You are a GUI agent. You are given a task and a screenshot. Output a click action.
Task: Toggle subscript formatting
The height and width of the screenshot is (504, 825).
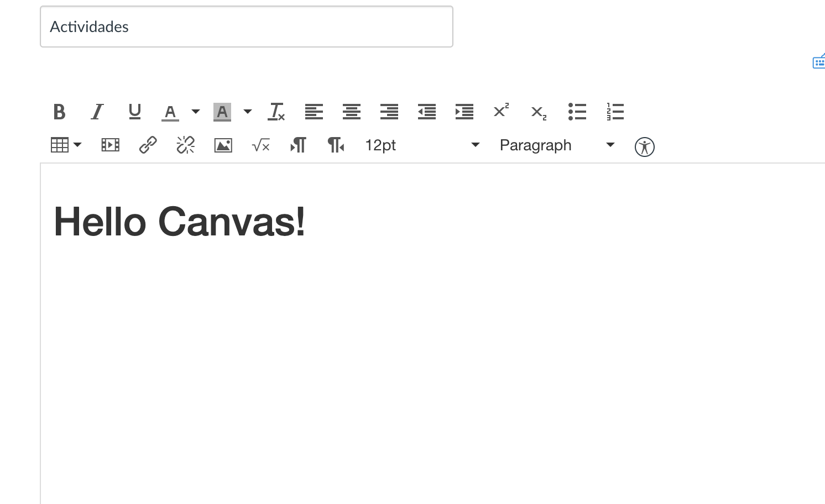(537, 113)
